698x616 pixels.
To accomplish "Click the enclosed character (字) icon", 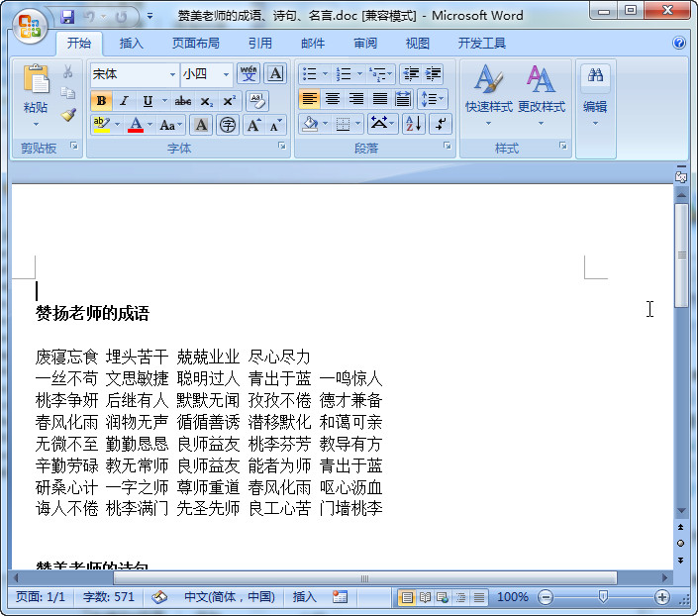I will coord(228,125).
